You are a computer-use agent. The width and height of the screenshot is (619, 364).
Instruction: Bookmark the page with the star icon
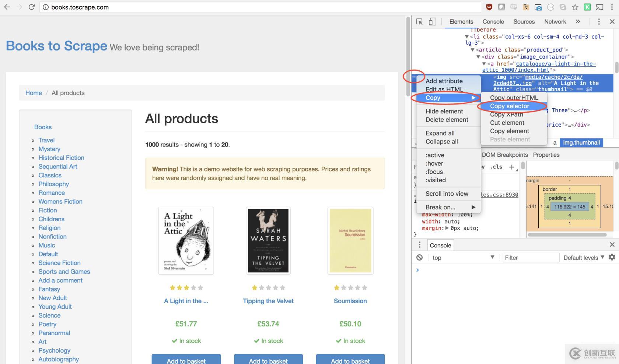tap(574, 7)
